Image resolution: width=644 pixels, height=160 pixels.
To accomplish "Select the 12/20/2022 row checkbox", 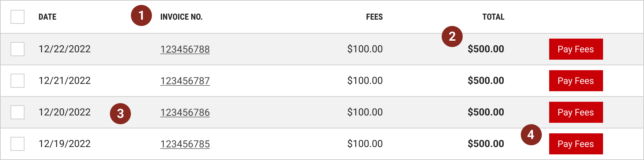I will (17, 112).
